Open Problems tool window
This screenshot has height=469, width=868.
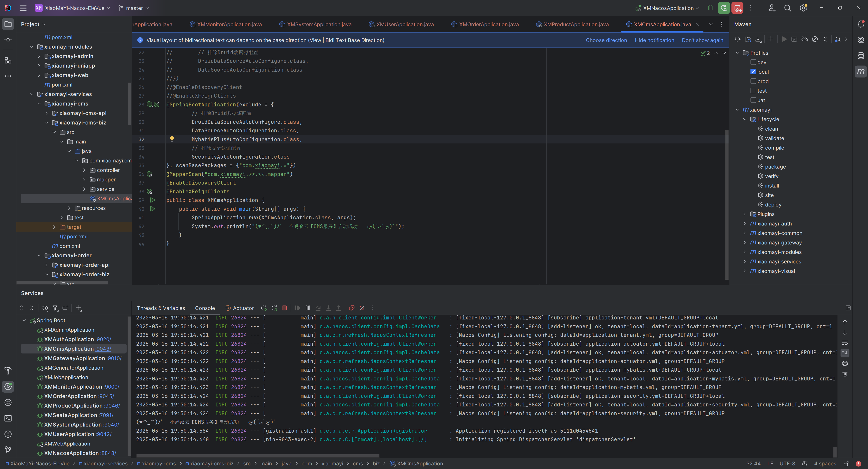pos(8,434)
